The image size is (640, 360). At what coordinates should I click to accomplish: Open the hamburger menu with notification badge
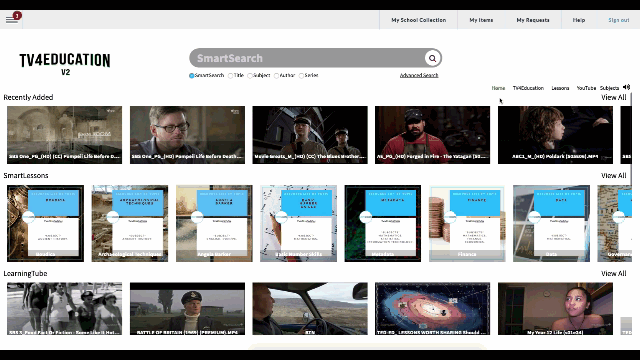pyautogui.click(x=12, y=19)
